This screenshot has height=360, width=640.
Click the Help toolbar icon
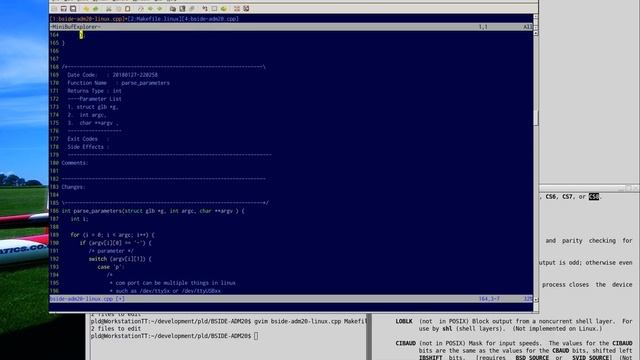pos(237,9)
